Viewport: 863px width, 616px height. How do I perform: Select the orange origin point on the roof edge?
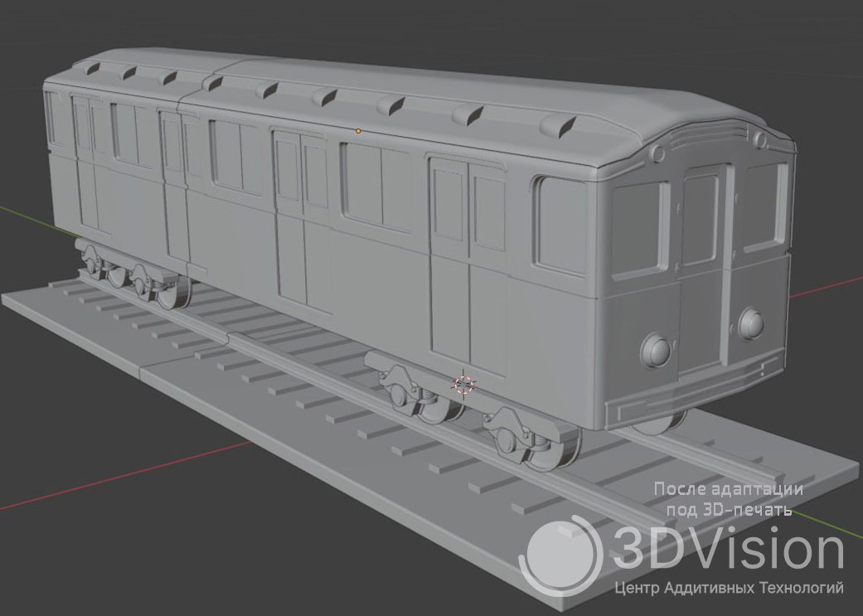point(358,131)
